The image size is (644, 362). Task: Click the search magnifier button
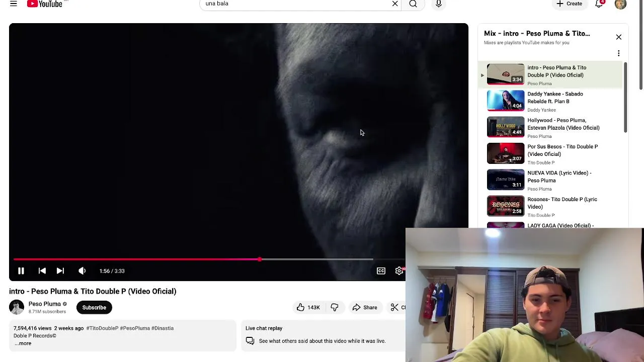click(x=413, y=4)
